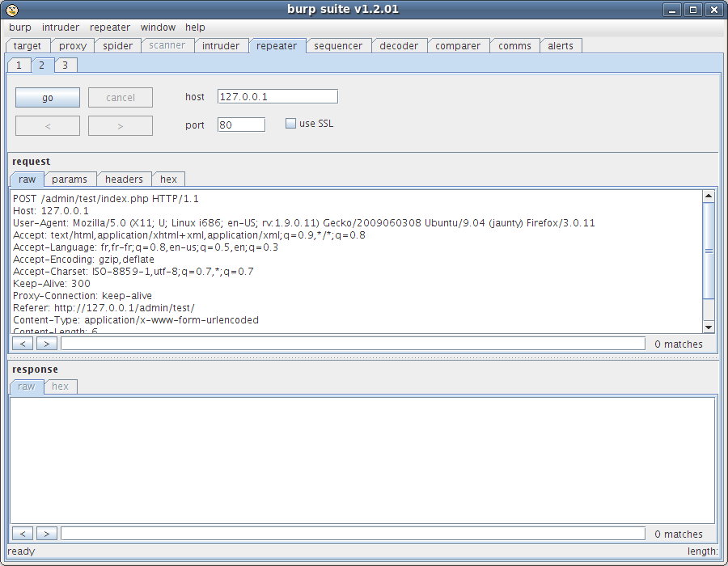The height and width of the screenshot is (566, 728).
Task: View request in hex tab
Action: (x=168, y=180)
